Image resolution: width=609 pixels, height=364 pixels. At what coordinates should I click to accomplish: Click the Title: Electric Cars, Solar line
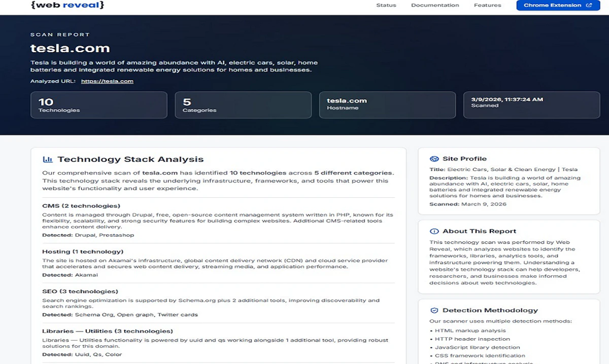[503, 169]
